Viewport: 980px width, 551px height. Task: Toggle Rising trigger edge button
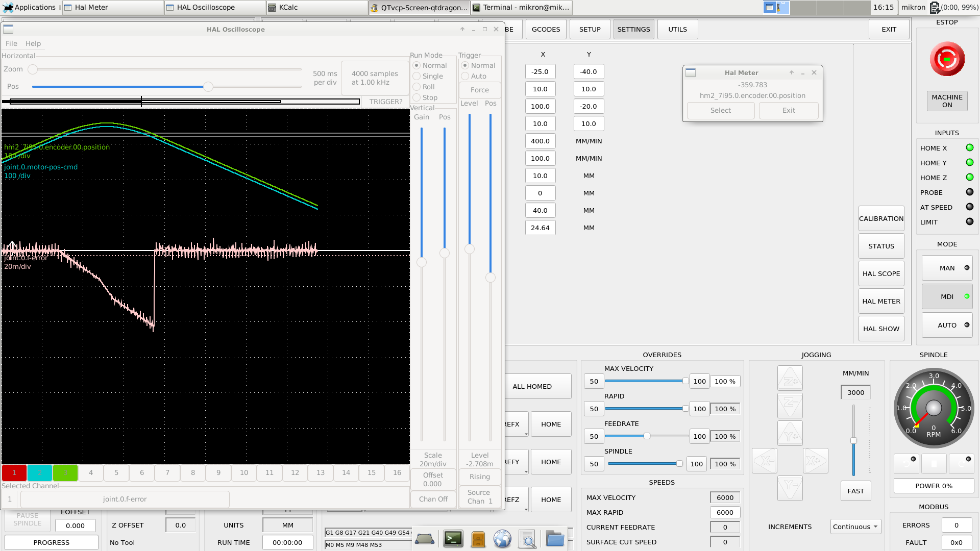click(x=479, y=477)
